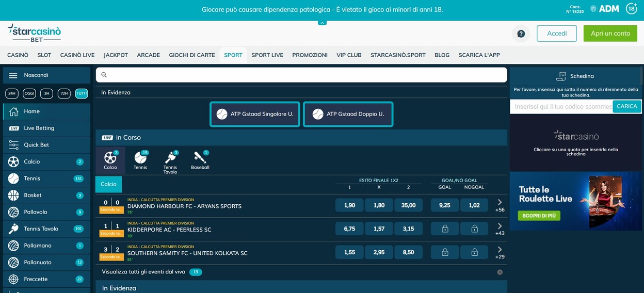Viewport: 644px width, 293px height.
Task: Select Pallavolo in the sidebar
Action: pos(46,212)
